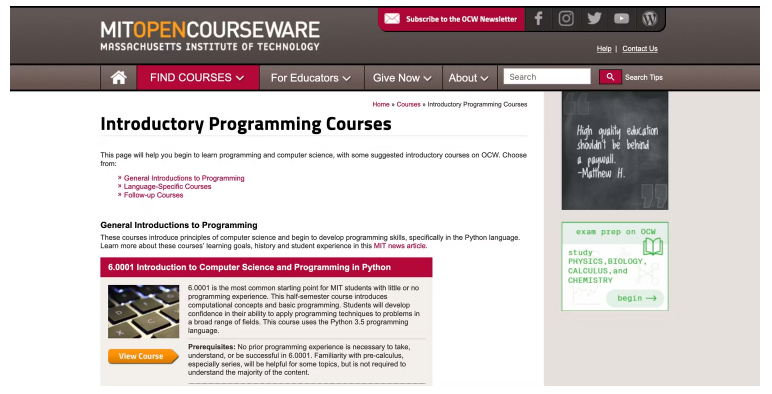772x394 pixels.
Task: Select the General Introductions to Programming heading
Action: coord(179,225)
